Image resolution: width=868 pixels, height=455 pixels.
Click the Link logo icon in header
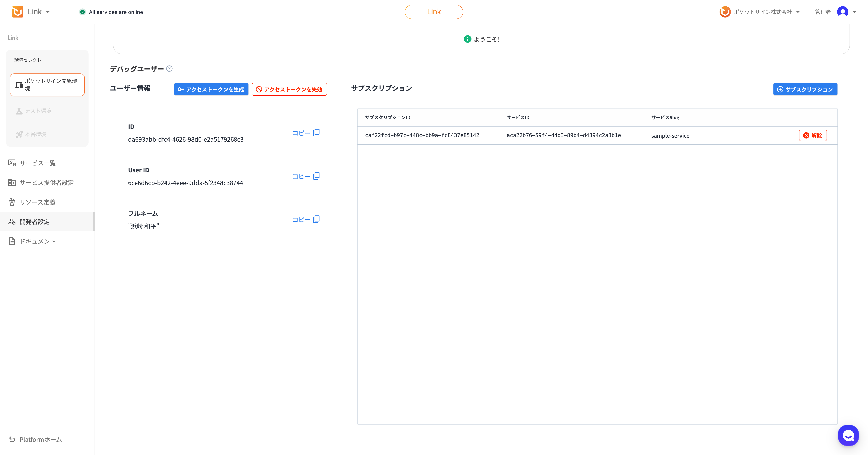pyautogui.click(x=18, y=12)
